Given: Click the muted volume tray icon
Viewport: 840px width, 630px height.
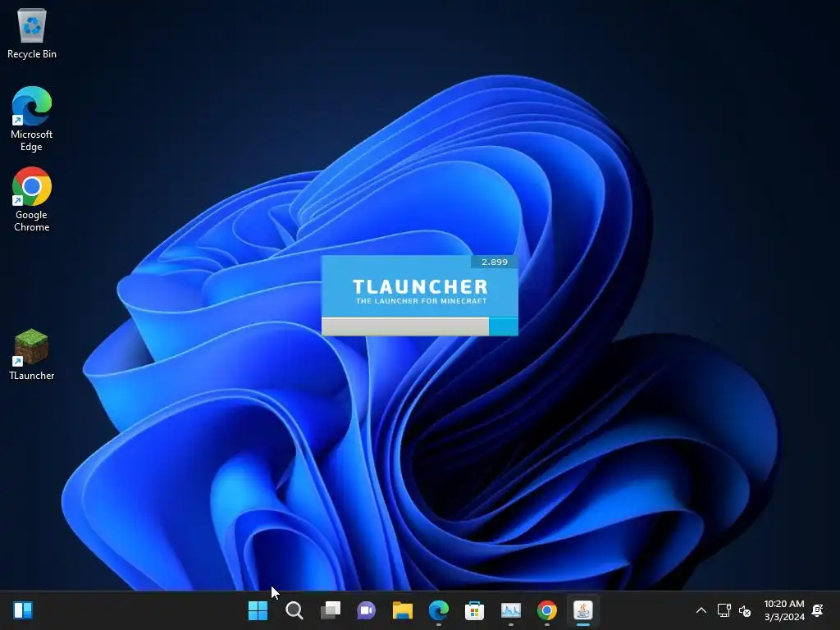Looking at the screenshot, I should click(745, 610).
